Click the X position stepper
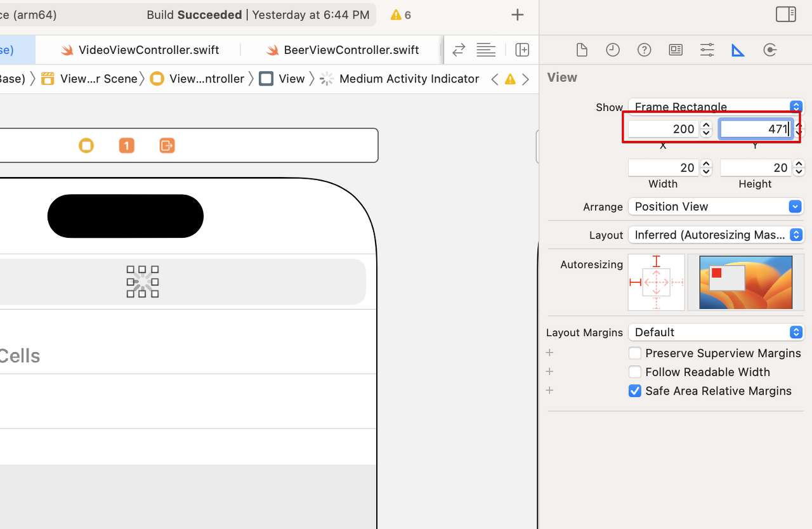Viewport: 812px width, 529px height. tap(706, 129)
